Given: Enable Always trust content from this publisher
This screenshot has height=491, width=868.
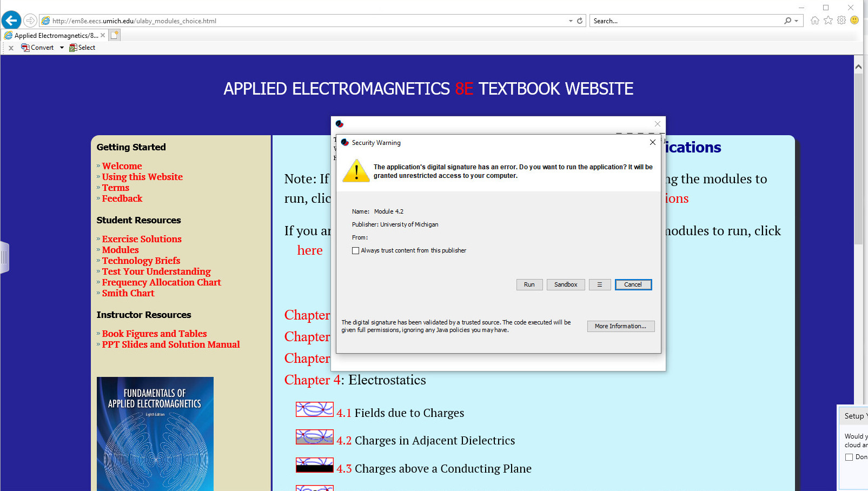Looking at the screenshot, I should tap(355, 250).
